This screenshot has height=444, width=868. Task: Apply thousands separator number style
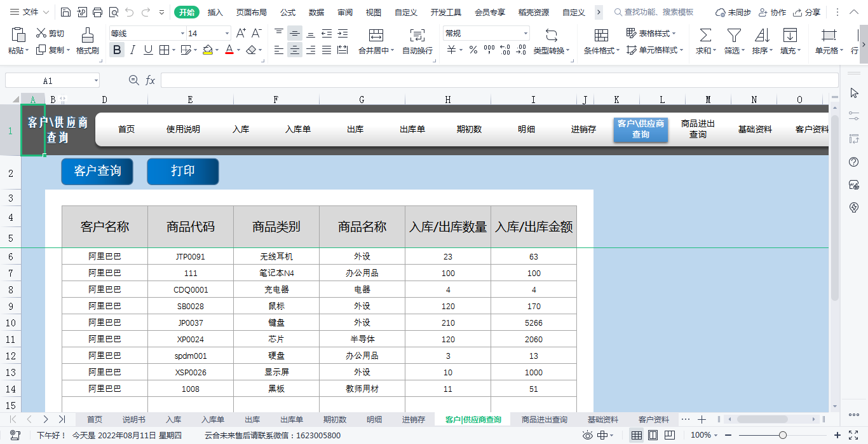[489, 50]
